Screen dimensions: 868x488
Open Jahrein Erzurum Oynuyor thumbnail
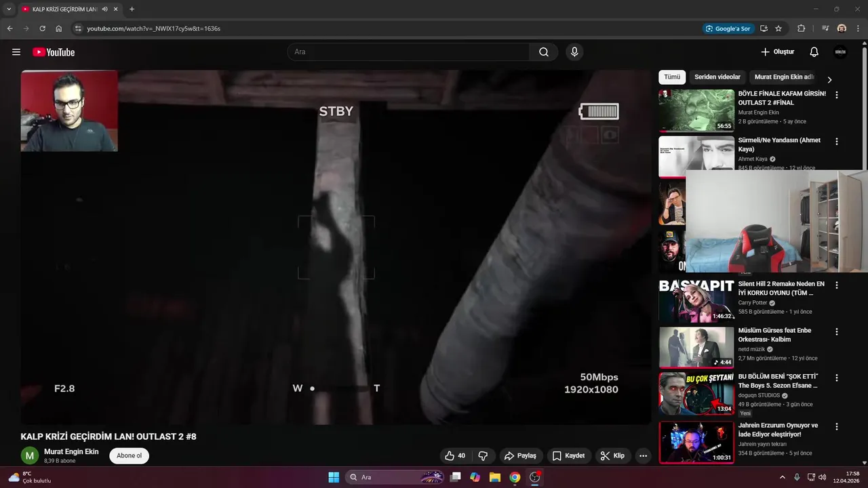point(696,442)
